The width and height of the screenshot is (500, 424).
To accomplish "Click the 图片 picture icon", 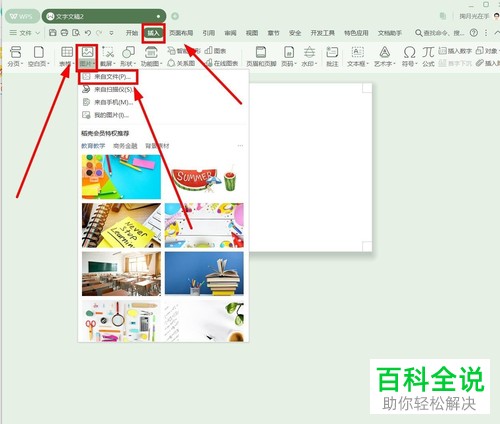I will (87, 52).
